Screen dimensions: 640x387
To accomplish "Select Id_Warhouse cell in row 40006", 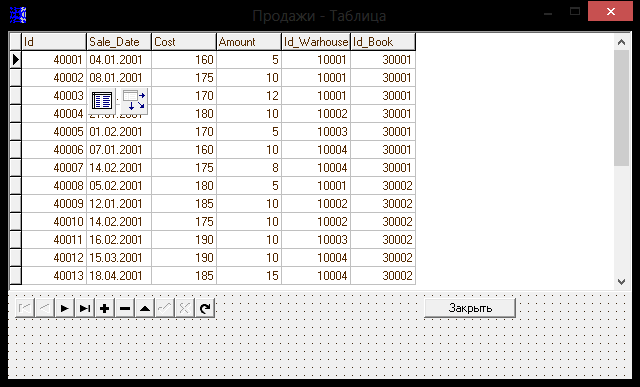I will [316, 149].
